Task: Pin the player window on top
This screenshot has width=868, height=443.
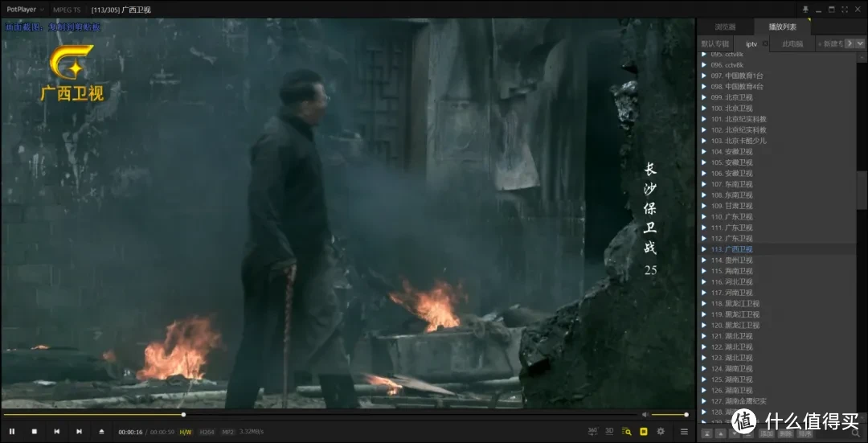Action: 805,9
